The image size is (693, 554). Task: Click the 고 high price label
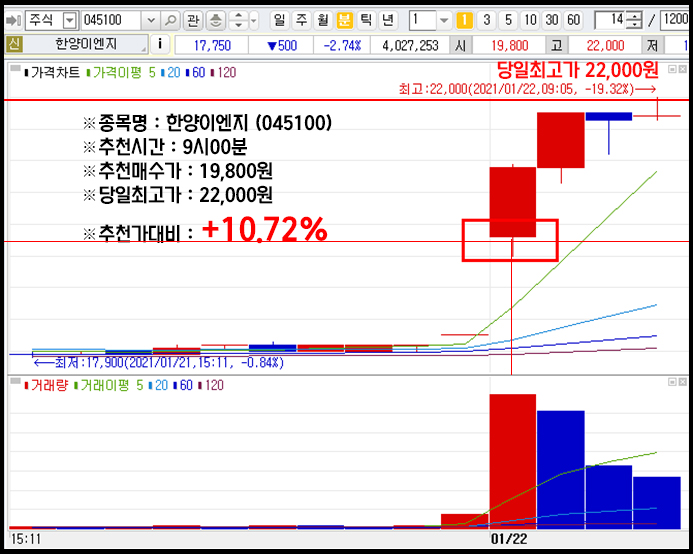tap(557, 46)
